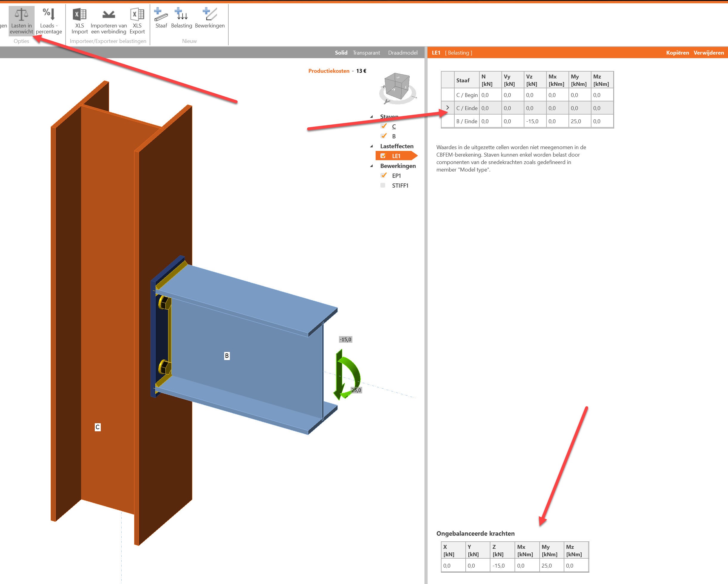The image size is (728, 584).
Task: Collapse the Bewerkingen tree section
Action: point(371,166)
